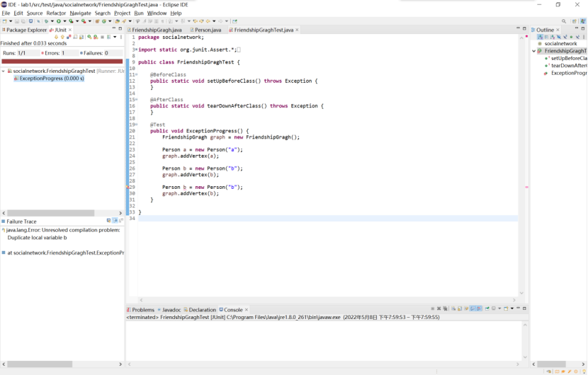The image size is (588, 375).
Task: Click JUnit Test Run History icon
Action: pyautogui.click(x=109, y=37)
